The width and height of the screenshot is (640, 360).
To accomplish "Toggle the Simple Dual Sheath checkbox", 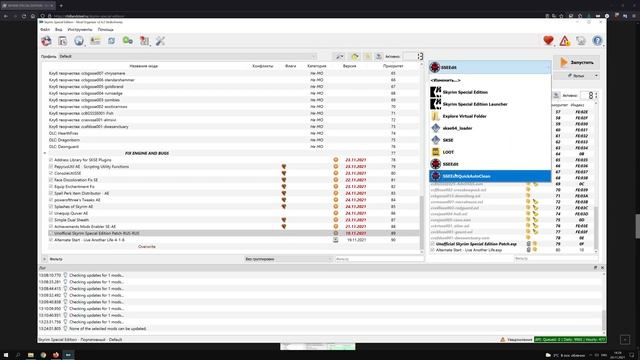I will coord(51,220).
